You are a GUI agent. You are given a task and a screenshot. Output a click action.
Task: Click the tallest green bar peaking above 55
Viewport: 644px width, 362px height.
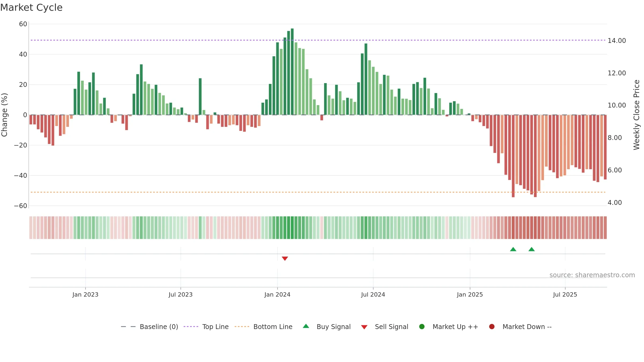292,72
